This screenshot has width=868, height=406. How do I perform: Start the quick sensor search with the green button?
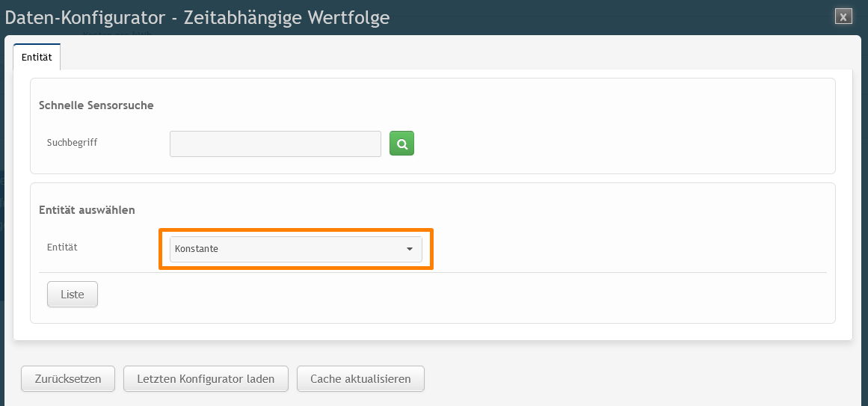(401, 144)
